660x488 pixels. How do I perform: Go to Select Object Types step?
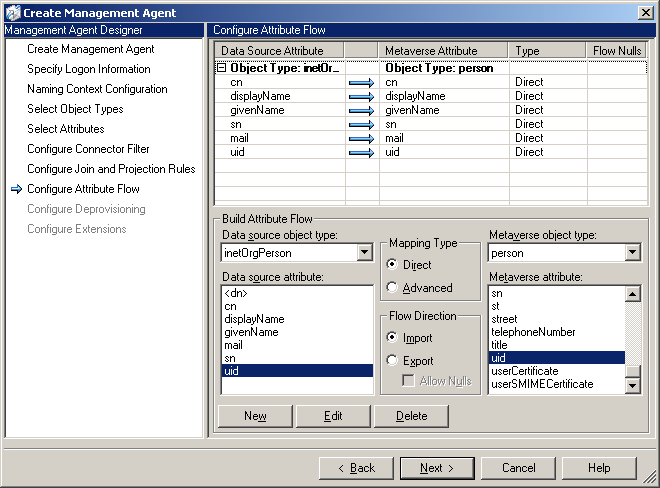[x=75, y=109]
